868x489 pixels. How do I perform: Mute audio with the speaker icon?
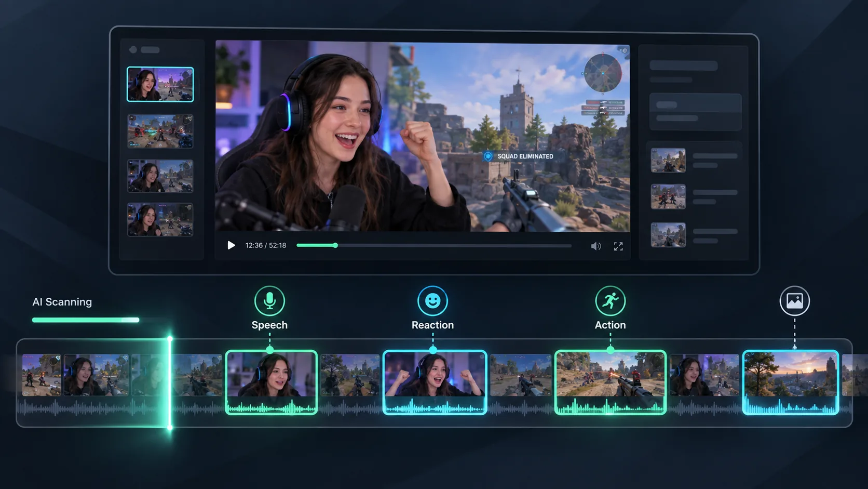(x=595, y=246)
